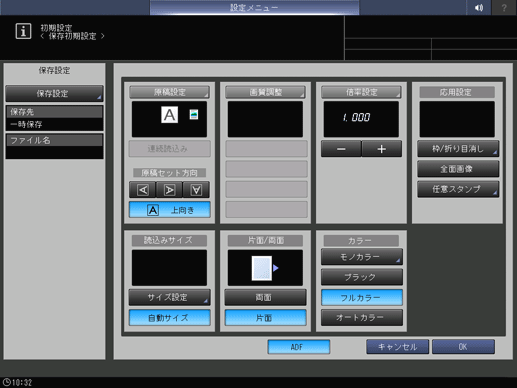This screenshot has width=517, height=388.
Task: Choose オートカラー color mode
Action: (362, 318)
